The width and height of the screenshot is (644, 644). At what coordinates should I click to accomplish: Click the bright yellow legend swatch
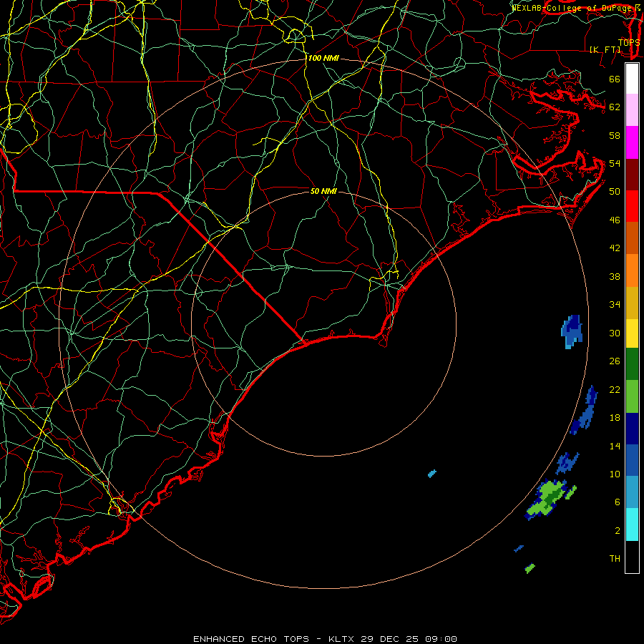click(632, 333)
